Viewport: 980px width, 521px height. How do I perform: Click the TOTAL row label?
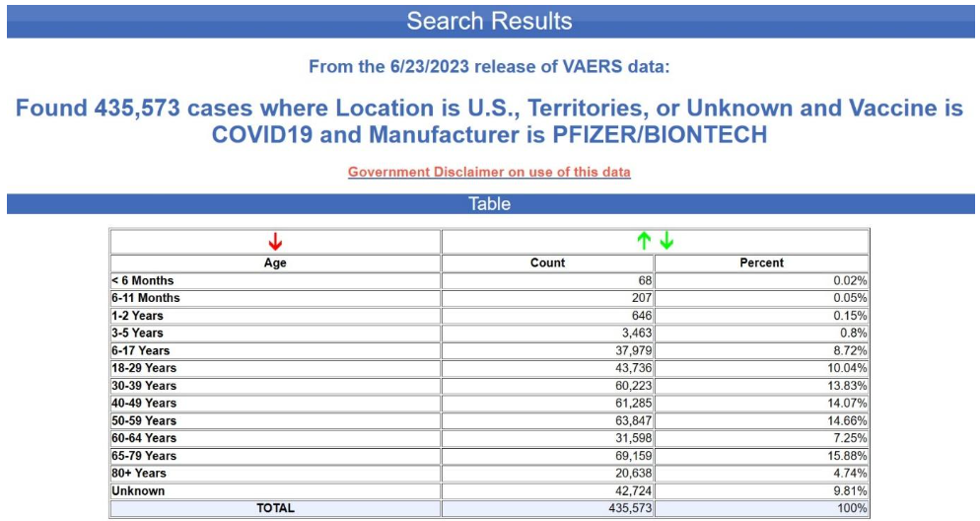(275, 508)
